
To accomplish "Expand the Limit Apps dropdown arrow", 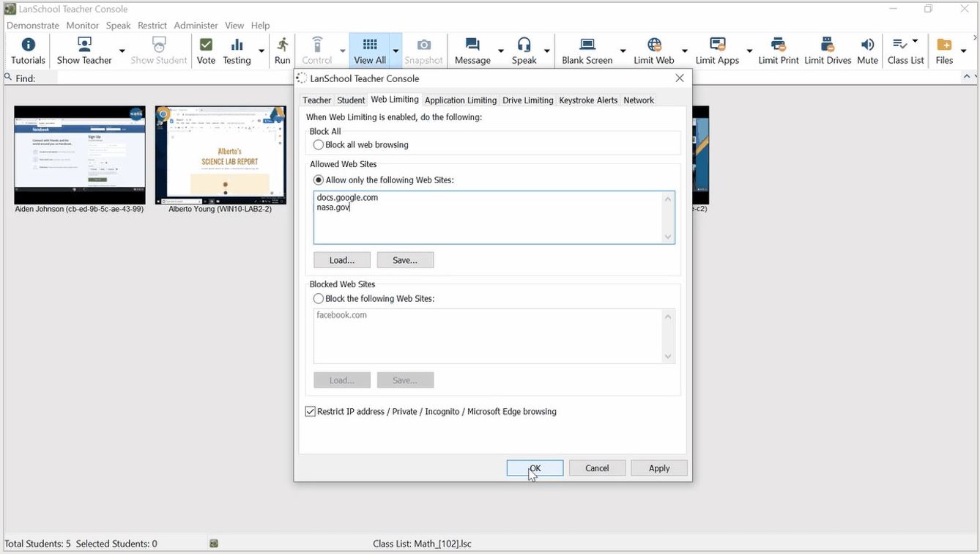I will click(x=749, y=51).
